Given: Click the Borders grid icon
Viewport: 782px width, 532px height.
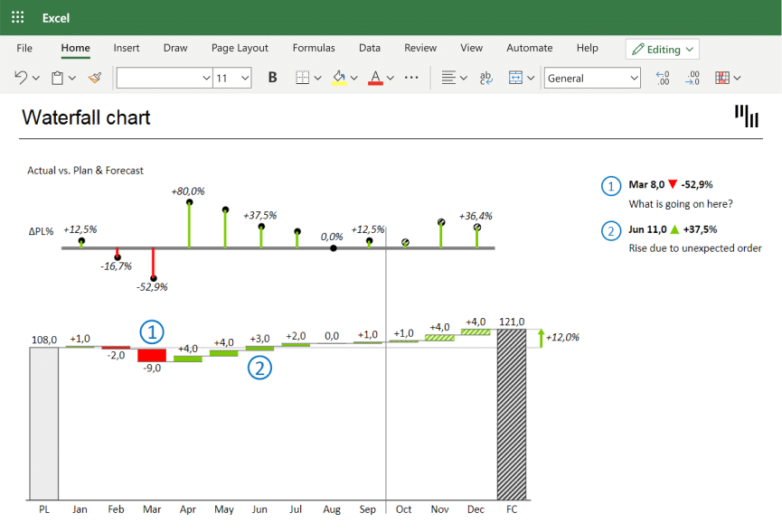Looking at the screenshot, I should tap(304, 79).
